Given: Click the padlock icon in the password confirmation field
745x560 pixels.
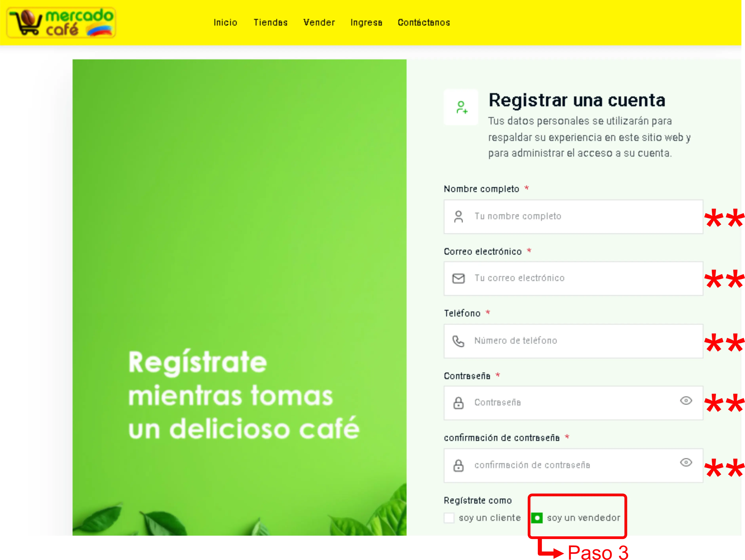Looking at the screenshot, I should coord(459,465).
